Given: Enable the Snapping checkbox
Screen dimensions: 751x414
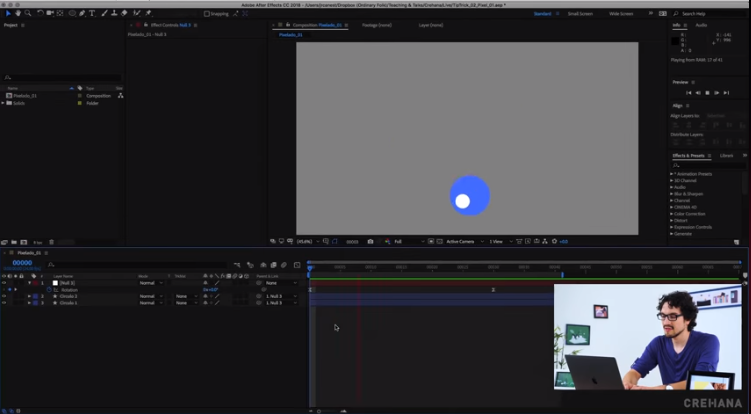Looking at the screenshot, I should [207, 14].
